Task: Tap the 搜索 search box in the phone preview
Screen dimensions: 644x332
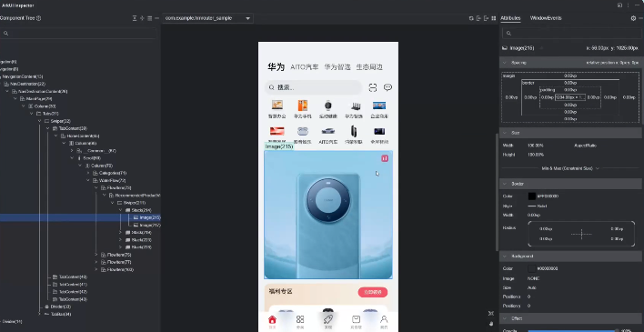Action: click(x=314, y=87)
